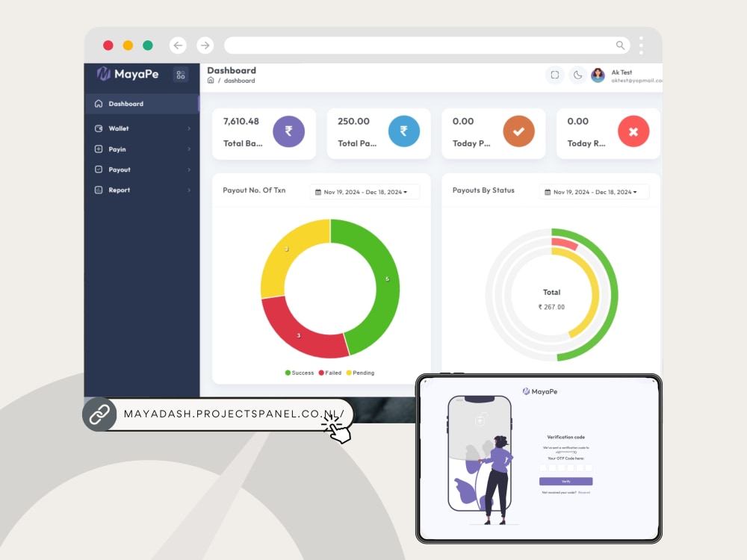The width and height of the screenshot is (747, 560).
Task: Click the Payouts By Status heading
Action: pyautogui.click(x=483, y=190)
